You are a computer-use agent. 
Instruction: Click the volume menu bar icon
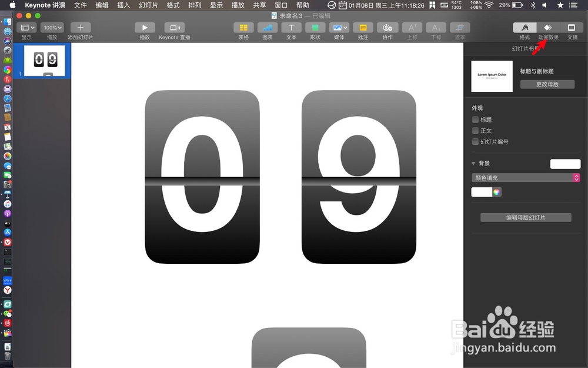(544, 5)
